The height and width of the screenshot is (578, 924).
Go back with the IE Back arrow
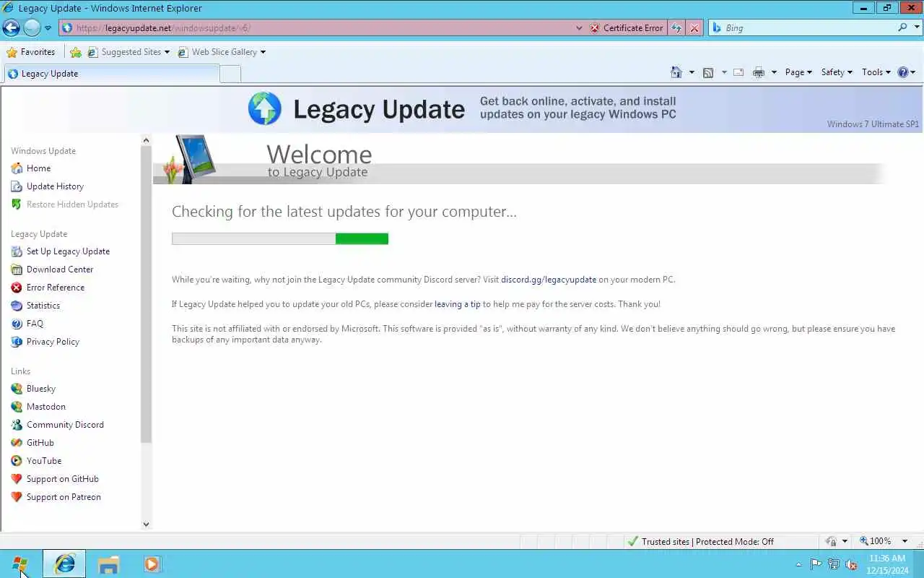point(12,28)
